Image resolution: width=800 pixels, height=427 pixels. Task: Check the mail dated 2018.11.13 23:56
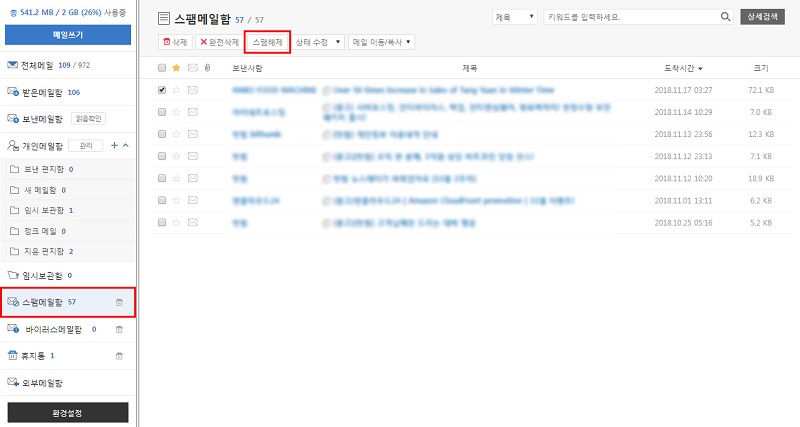click(162, 134)
